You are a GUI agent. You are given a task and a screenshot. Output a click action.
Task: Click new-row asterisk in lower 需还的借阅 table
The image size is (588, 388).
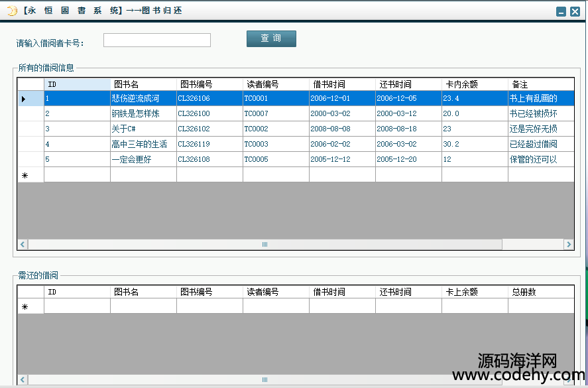tap(25, 306)
